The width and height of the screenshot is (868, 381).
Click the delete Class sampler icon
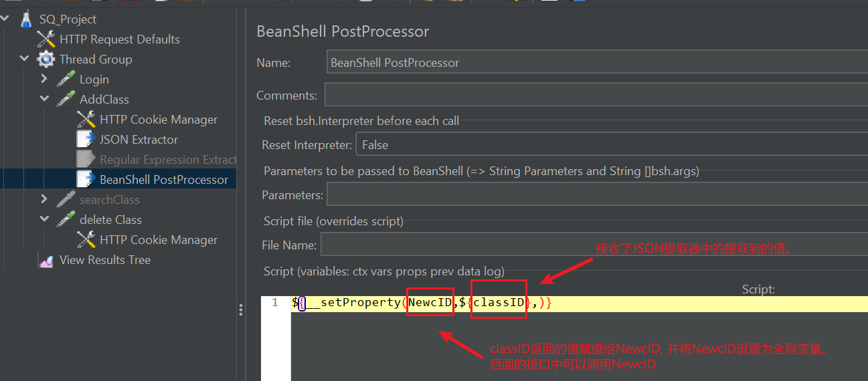66,220
